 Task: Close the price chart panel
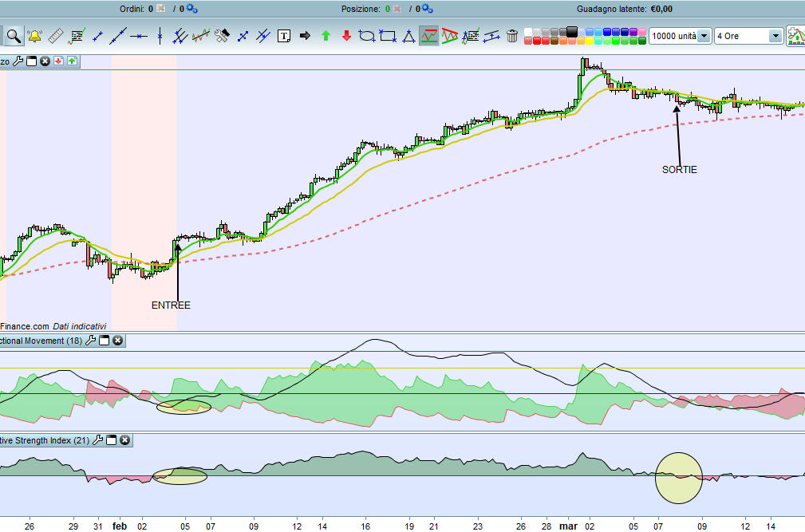[45, 61]
